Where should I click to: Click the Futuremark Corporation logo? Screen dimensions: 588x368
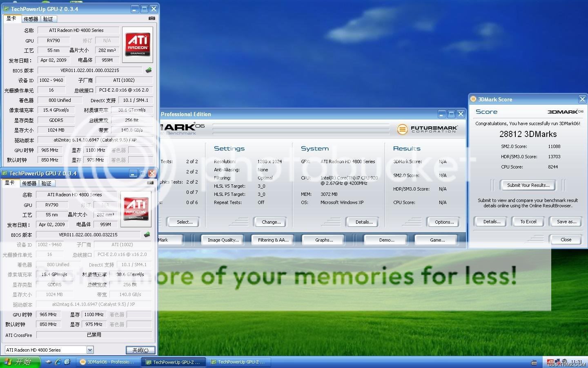point(427,129)
